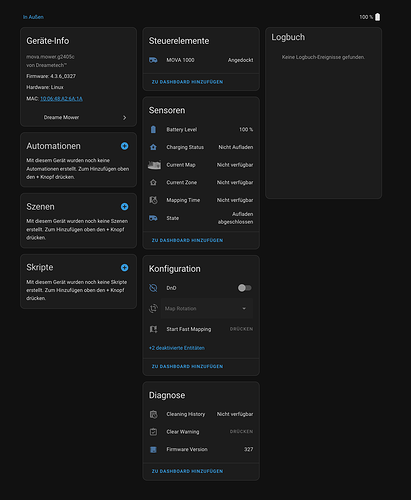Viewport: 411px width, 500px height.
Task: Click the MOVA 1000 mower icon
Action: tap(153, 60)
